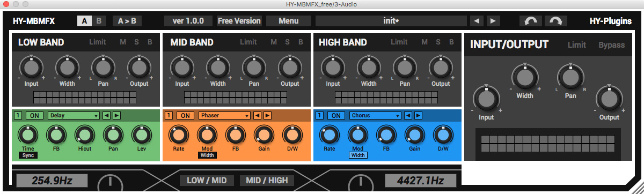Click the Phaser FB knob
The width and height of the screenshot is (644, 194).
(235, 135)
